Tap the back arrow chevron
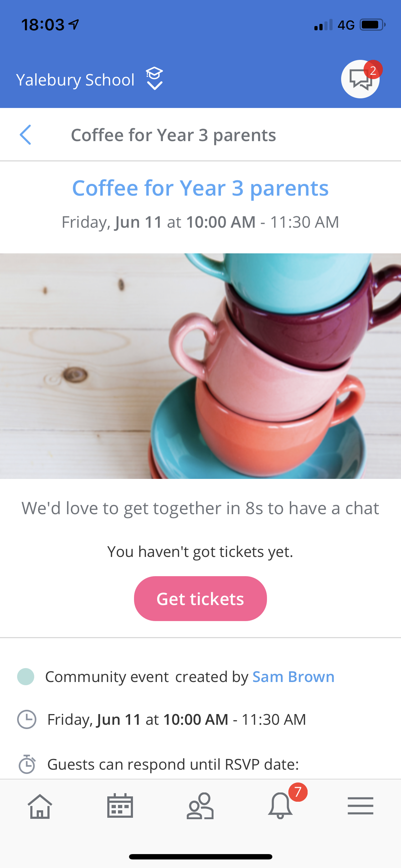 point(26,135)
